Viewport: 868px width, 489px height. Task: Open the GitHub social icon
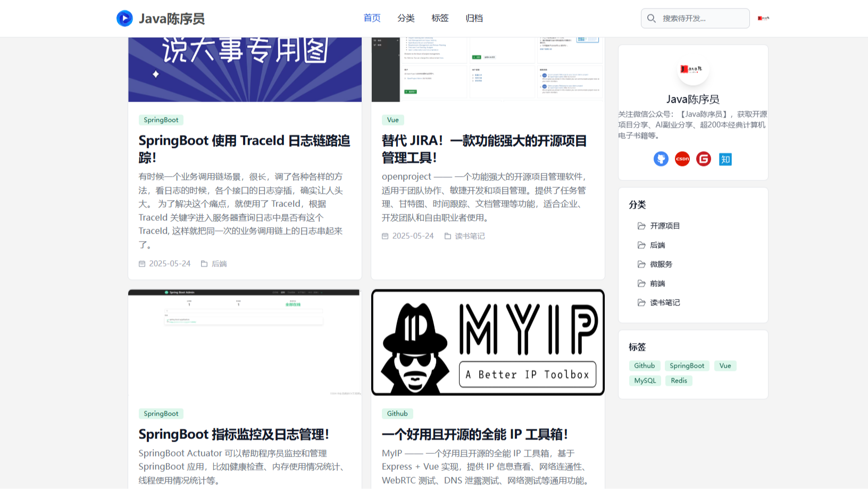tap(661, 159)
